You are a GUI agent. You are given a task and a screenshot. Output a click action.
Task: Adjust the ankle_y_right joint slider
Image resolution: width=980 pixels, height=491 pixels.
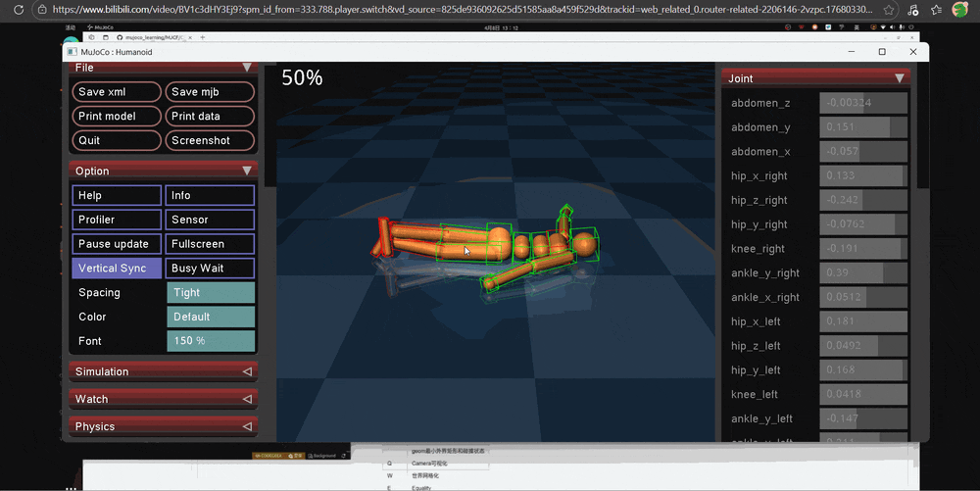(x=863, y=273)
